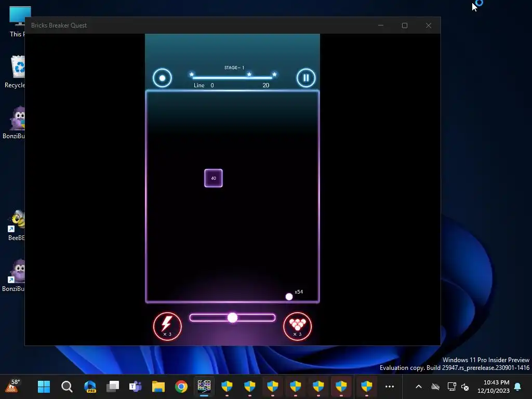Viewport: 532px width, 399px height.
Task: Open Task View on the taskbar
Action: [113, 387]
